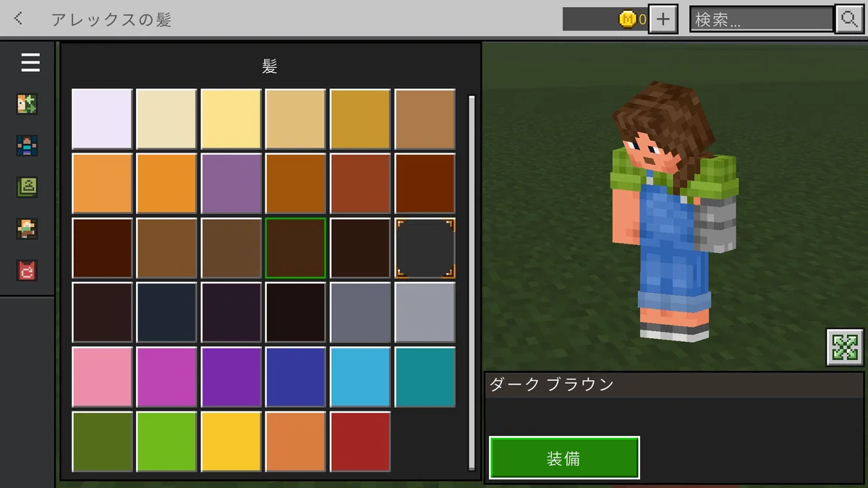Equip the hair with the 装備 button
Screen dimensions: 868x488
pyautogui.click(x=564, y=458)
